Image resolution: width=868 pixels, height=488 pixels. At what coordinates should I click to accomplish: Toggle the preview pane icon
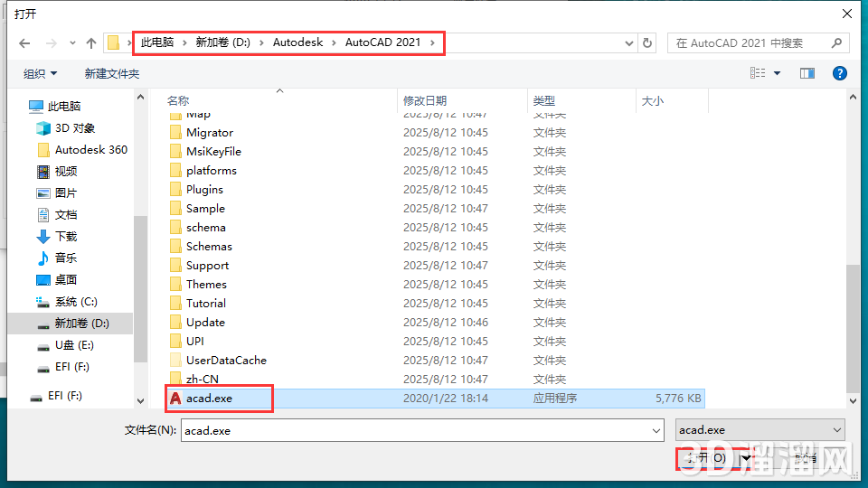807,73
